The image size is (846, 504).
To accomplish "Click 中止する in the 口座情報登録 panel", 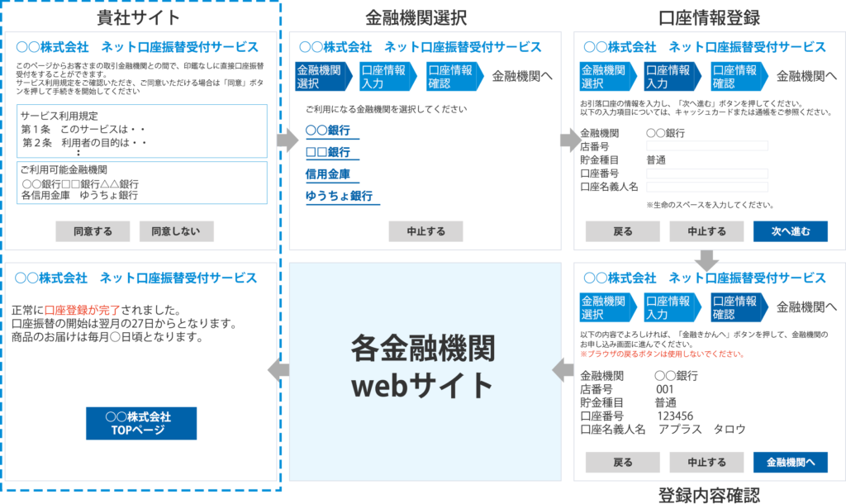I will tap(706, 231).
